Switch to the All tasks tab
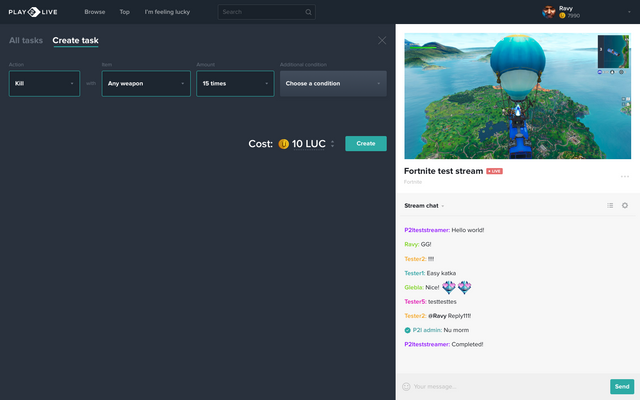This screenshot has height=400, width=640. click(x=26, y=40)
